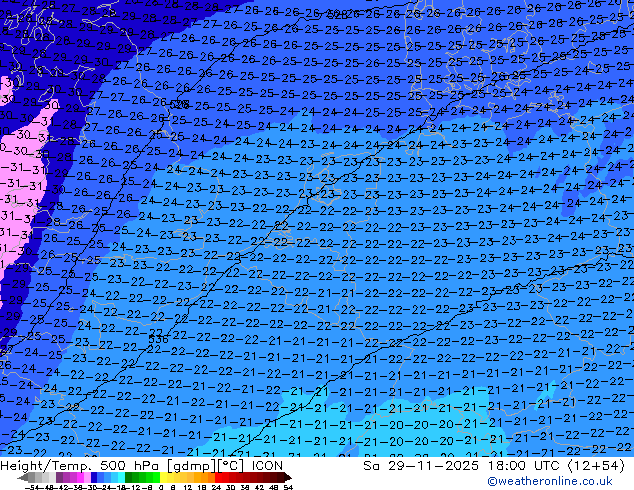Select the darkest green legend swatch

tap(128, 478)
